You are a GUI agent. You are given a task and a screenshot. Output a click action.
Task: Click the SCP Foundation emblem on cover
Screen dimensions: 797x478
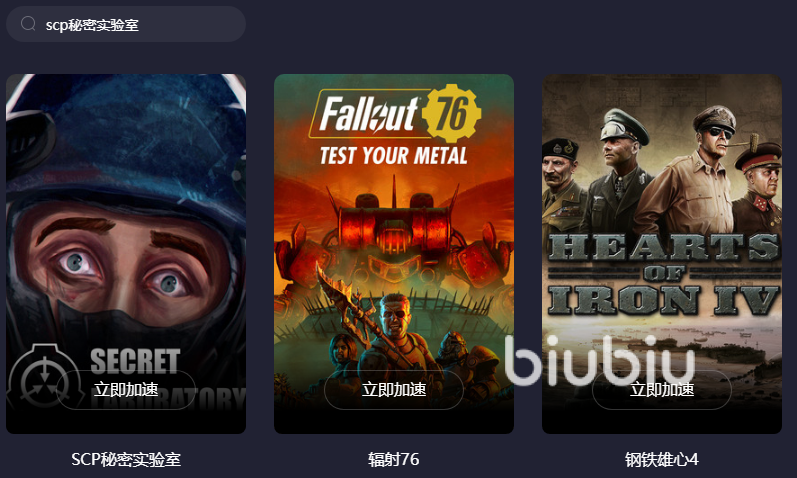point(45,376)
